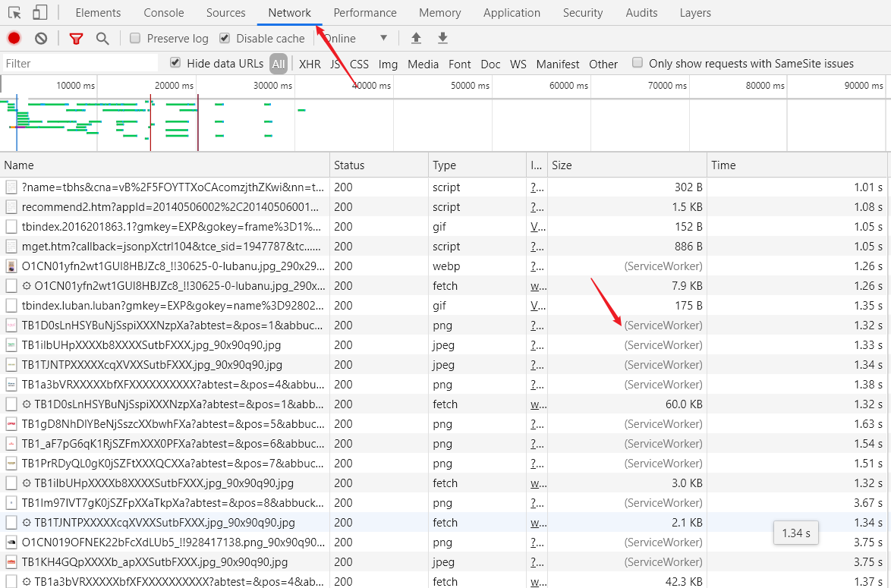Click the import HAR upload arrow icon
The image size is (891, 588).
[416, 38]
